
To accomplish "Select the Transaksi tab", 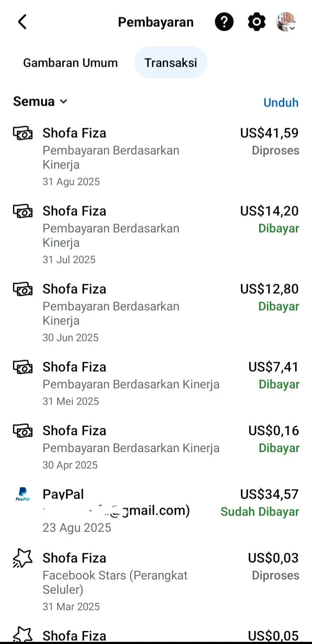I will 171,63.
